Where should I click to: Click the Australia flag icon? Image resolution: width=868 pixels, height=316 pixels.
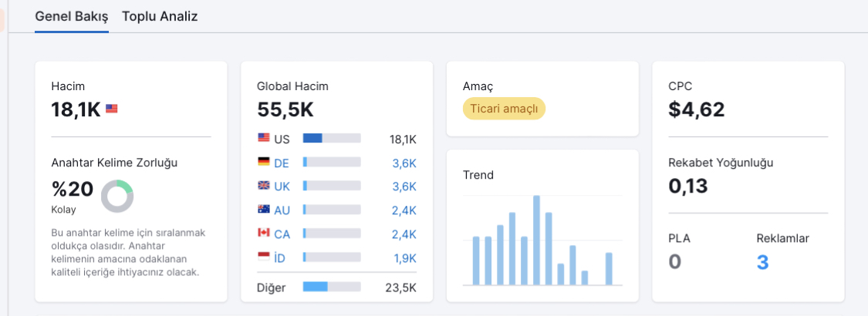pyautogui.click(x=264, y=209)
